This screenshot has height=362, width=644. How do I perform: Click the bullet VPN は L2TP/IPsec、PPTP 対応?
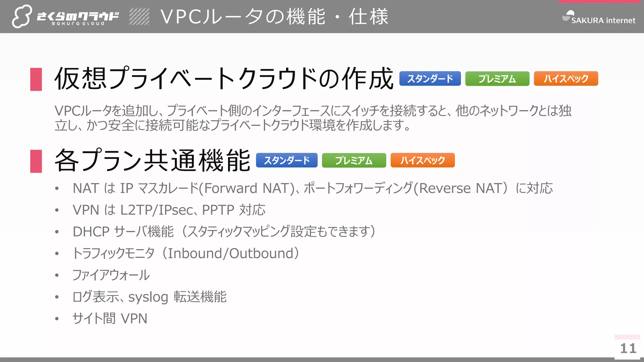tap(169, 210)
